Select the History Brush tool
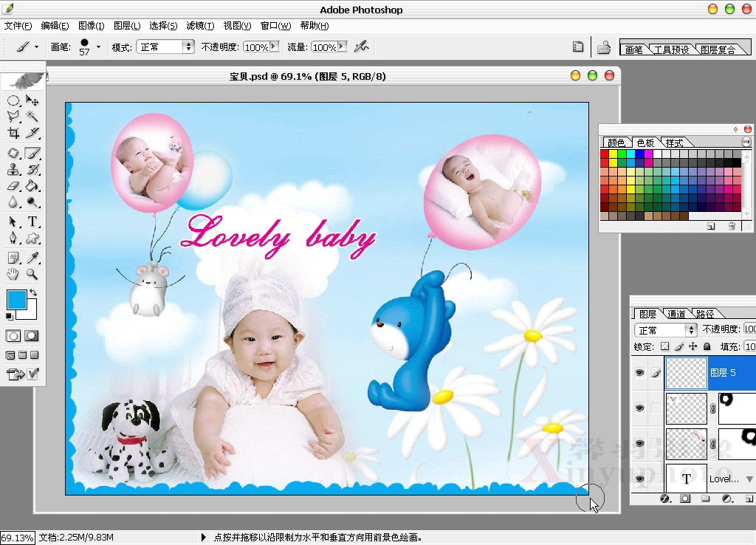756x545 pixels. (x=32, y=169)
